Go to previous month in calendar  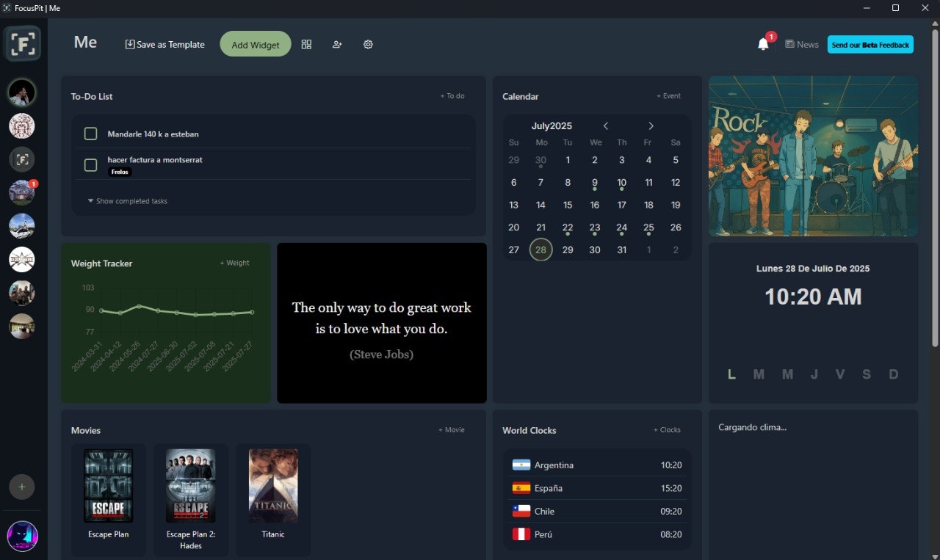tap(606, 126)
